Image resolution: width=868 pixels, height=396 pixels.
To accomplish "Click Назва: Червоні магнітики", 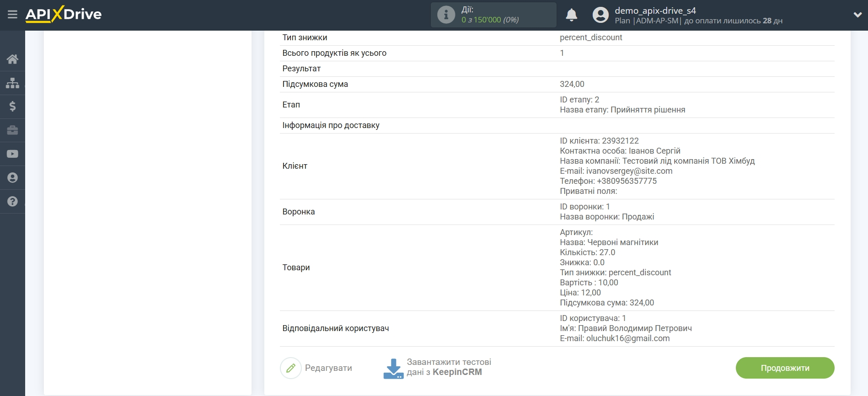I will (609, 242).
